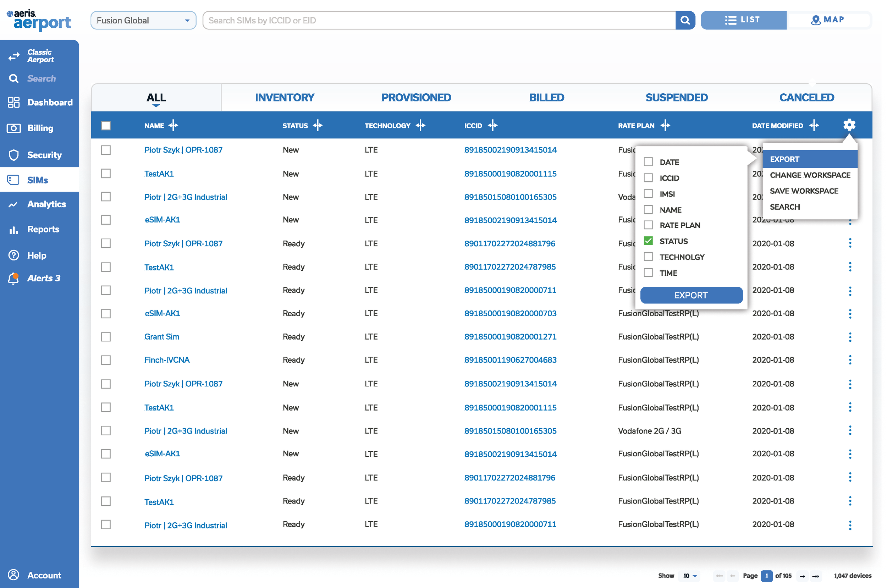Uncheck the STATUS export checkbox
The image size is (887, 588).
click(648, 241)
